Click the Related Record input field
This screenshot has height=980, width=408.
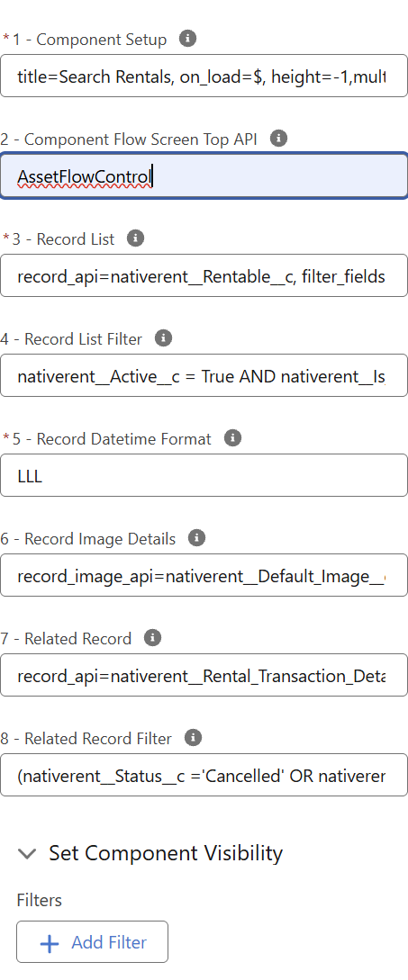tap(204, 676)
